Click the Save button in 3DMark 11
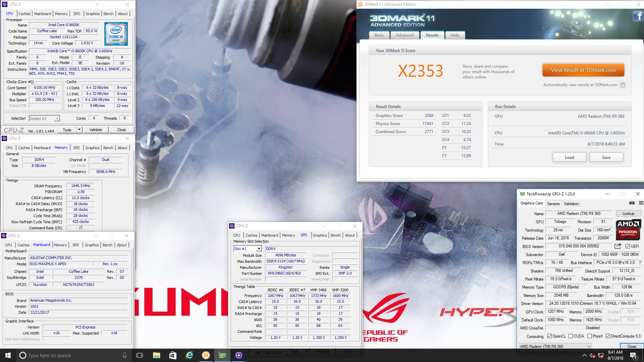 [606, 158]
